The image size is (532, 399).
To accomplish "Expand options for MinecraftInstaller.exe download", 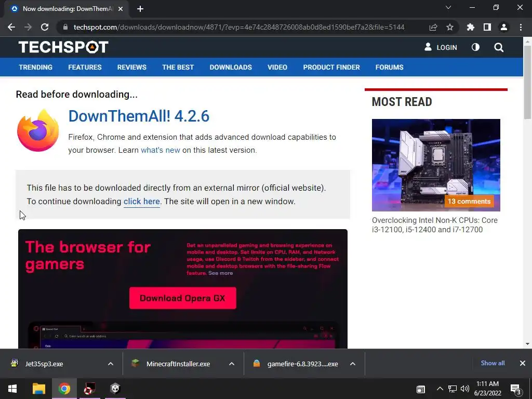I will click(x=232, y=364).
